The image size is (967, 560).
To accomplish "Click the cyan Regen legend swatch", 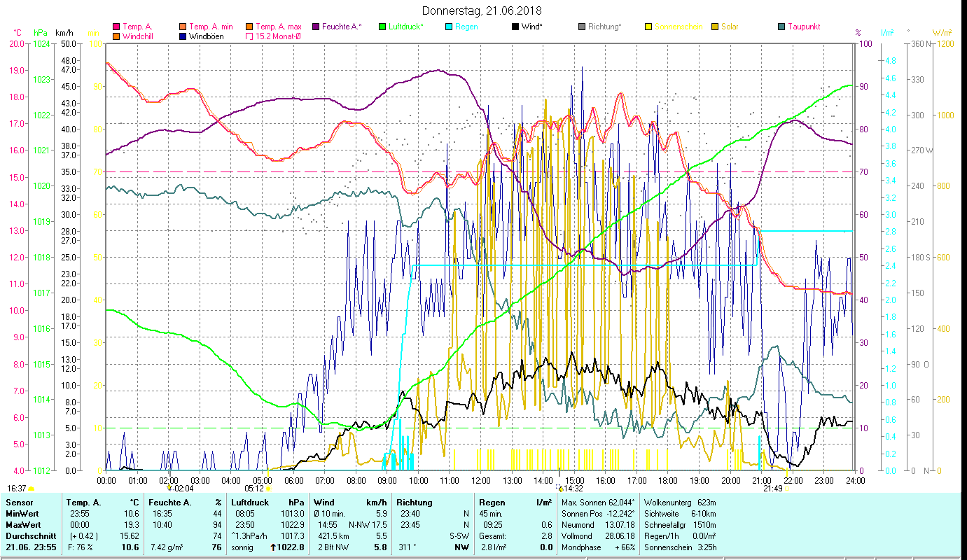I will 449,27.
